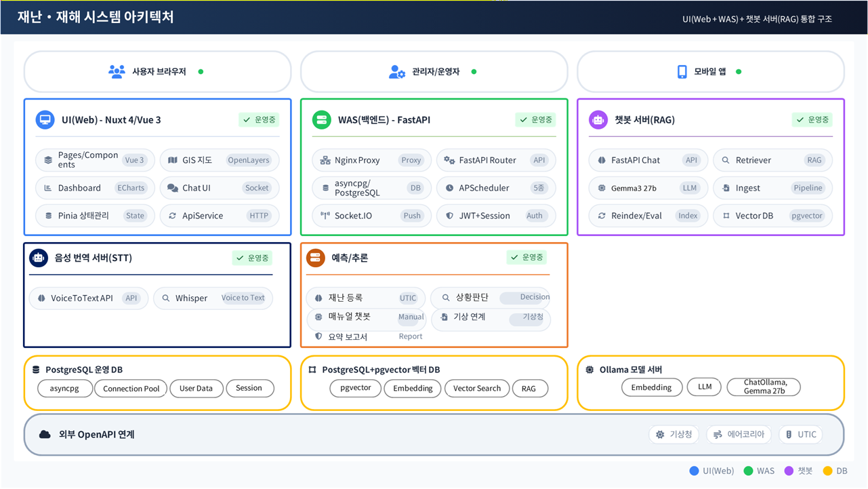Click the users icon beside 사용자 브라우저
This screenshot has width=868, height=489.
tap(117, 72)
